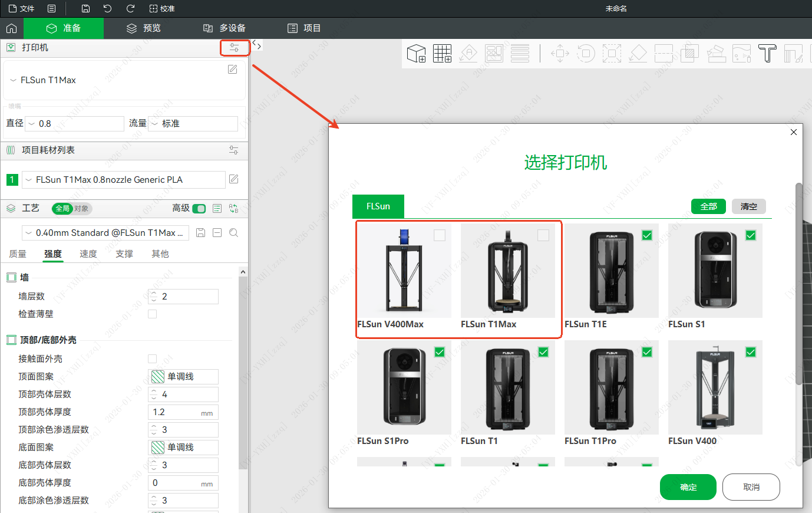The width and height of the screenshot is (812, 513).
Task: Switch to the 预览 preview tab
Action: coord(144,28)
